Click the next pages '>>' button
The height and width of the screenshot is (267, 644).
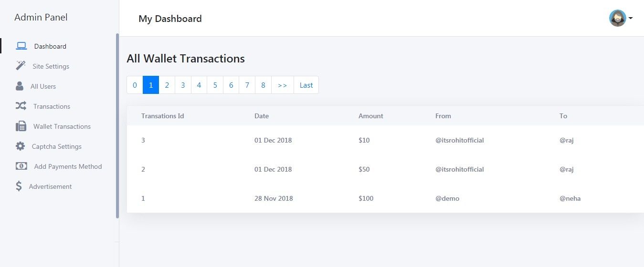tap(282, 85)
